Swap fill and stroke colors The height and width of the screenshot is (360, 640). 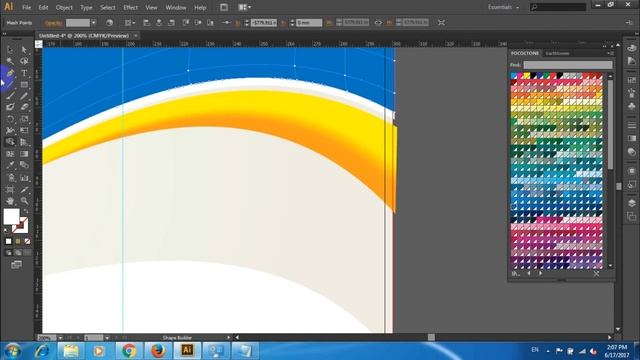26,211
